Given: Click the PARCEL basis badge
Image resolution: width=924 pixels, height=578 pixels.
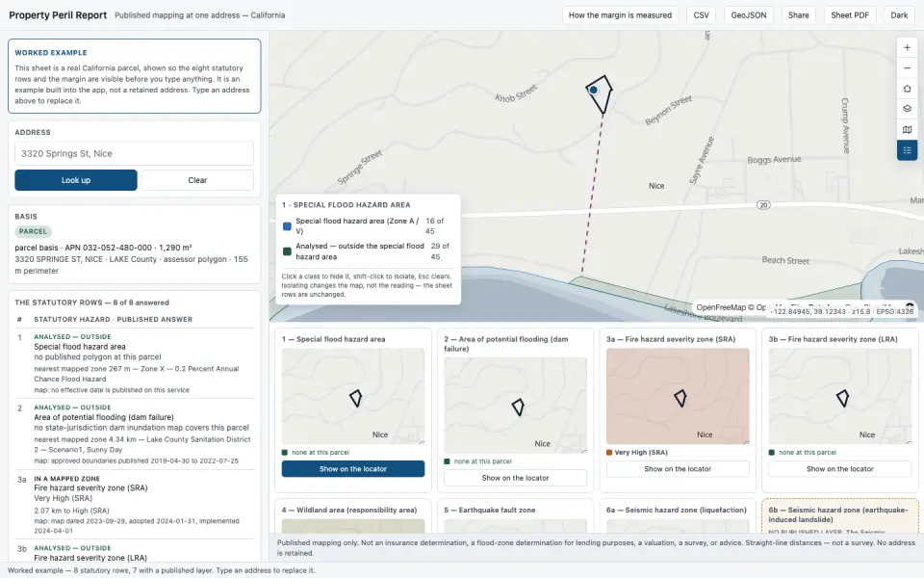Looking at the screenshot, I should coord(33,231).
